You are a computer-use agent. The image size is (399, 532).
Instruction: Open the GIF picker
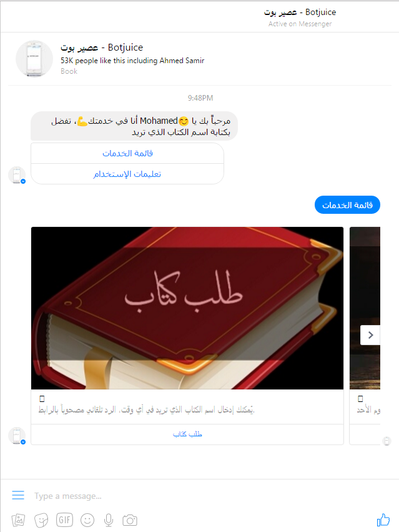click(64, 519)
